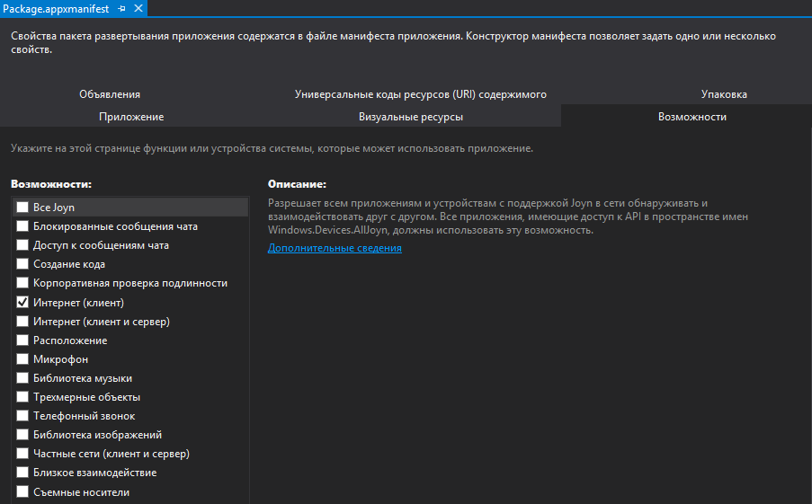The width and height of the screenshot is (812, 504).
Task: Enable the Все Joyn capability checkbox
Action: 22,208
